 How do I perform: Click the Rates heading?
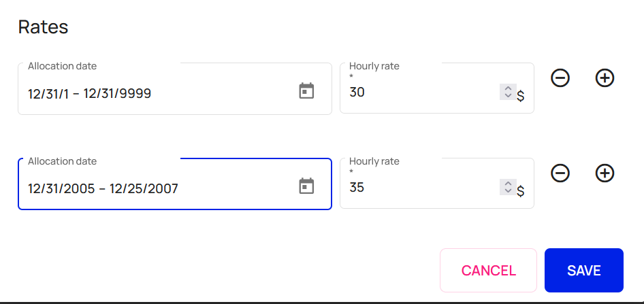(43, 27)
